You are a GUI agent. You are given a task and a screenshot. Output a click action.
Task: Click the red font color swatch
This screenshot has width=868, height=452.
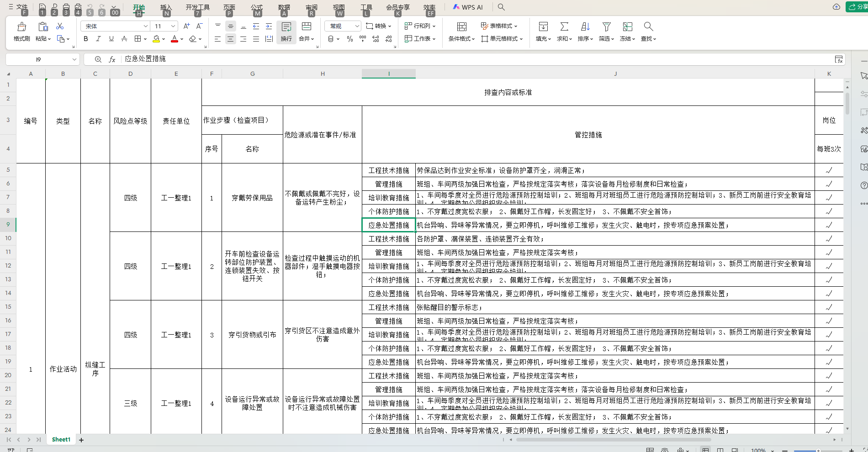[174, 39]
